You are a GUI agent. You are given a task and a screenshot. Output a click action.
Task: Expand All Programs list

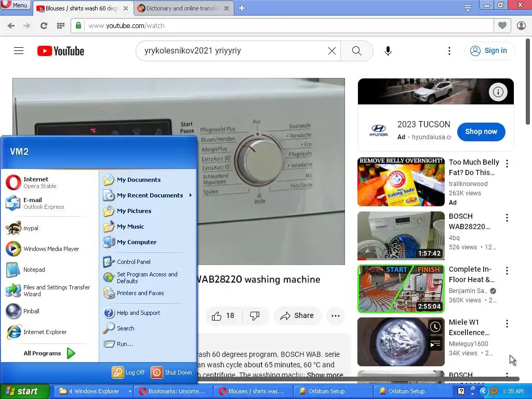(49, 353)
